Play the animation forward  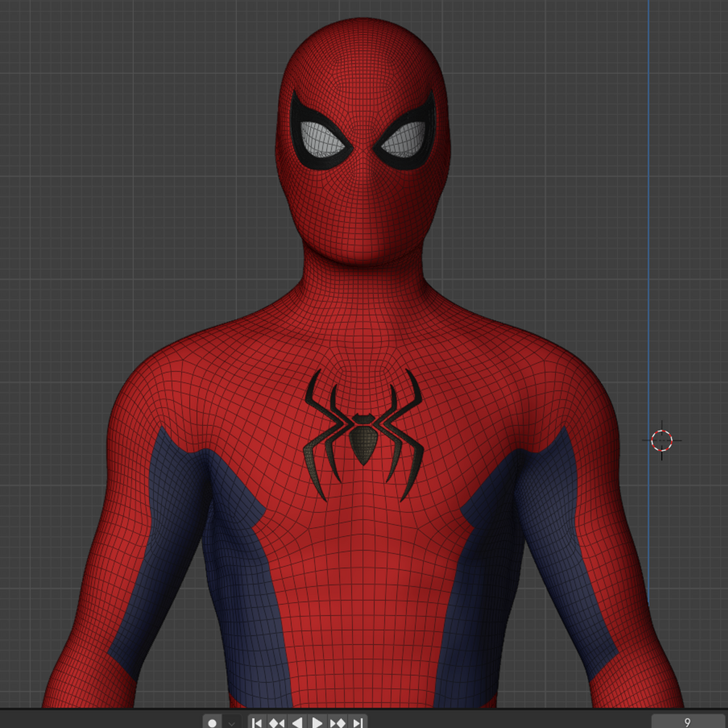[317, 722]
